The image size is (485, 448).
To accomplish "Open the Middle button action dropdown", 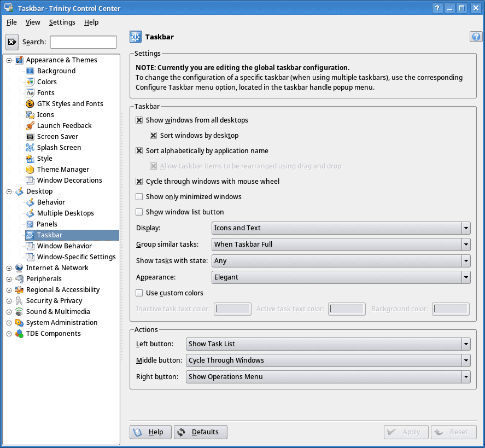I will [x=328, y=360].
